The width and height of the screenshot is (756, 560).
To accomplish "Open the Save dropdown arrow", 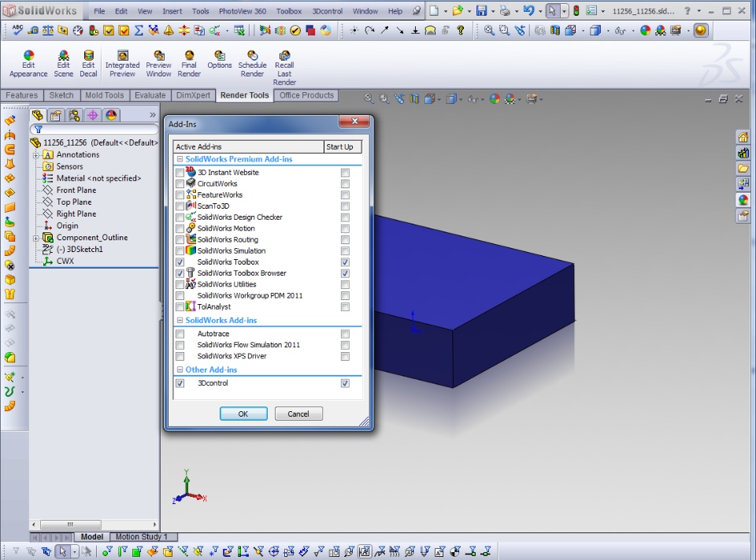I will coord(493,11).
